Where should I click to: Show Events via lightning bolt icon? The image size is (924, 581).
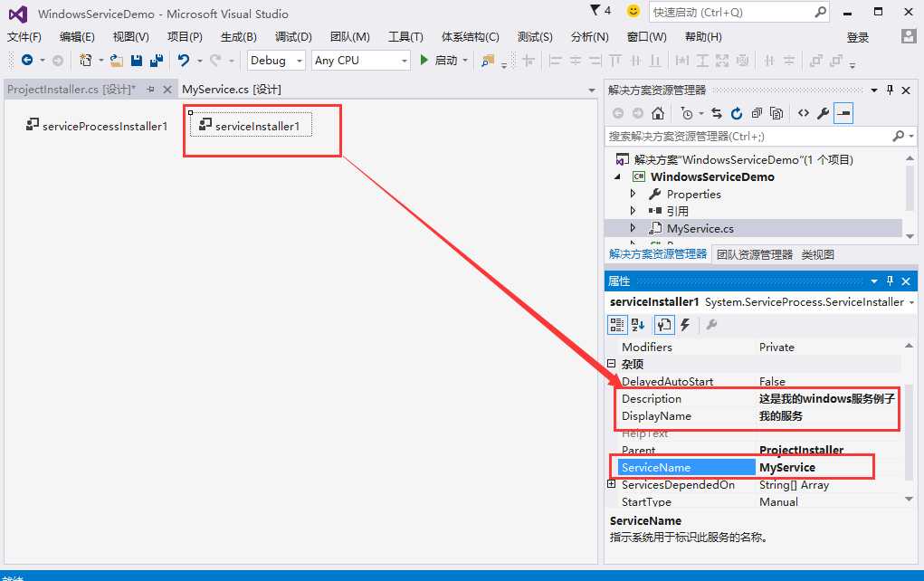click(685, 325)
